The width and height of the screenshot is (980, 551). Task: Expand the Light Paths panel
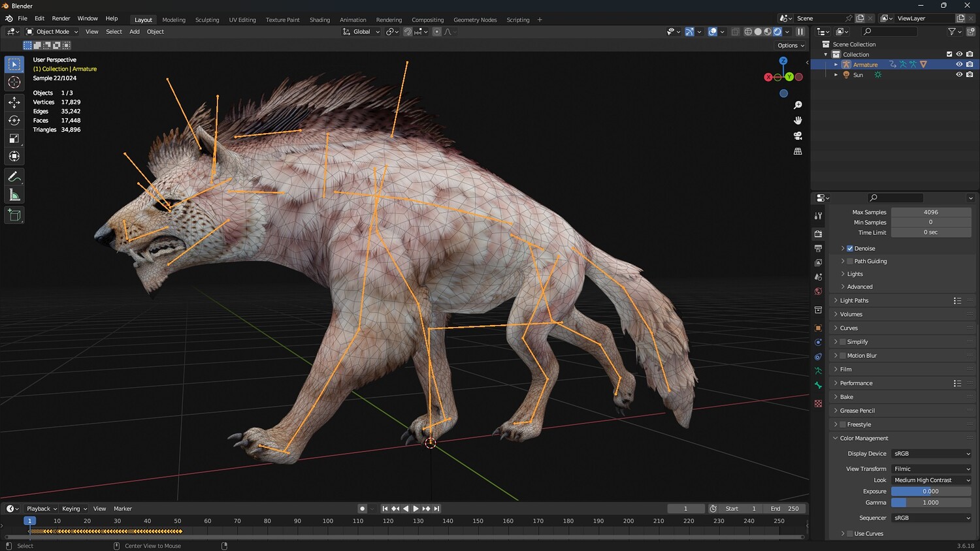point(854,301)
